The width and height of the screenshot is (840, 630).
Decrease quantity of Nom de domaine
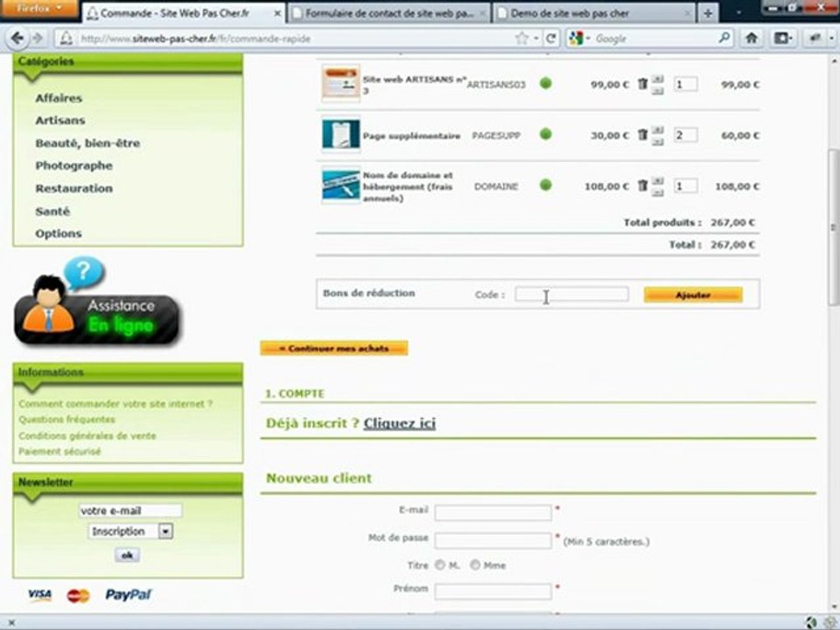pos(658,192)
